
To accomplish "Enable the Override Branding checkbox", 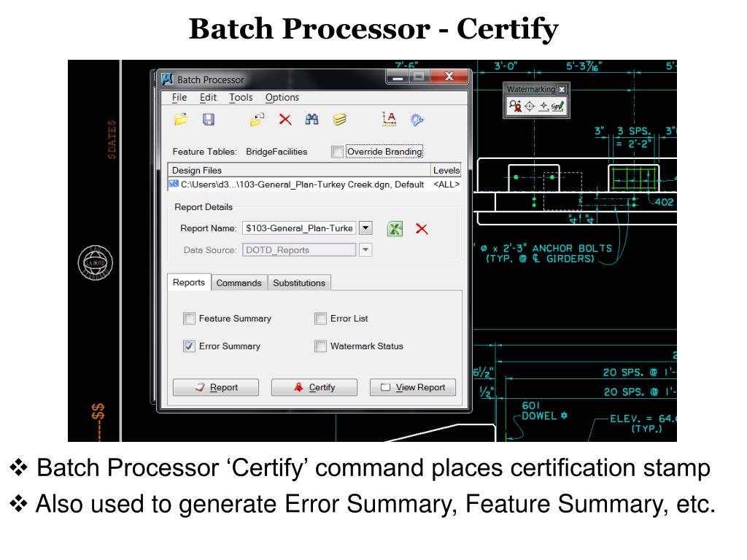I will pos(337,152).
